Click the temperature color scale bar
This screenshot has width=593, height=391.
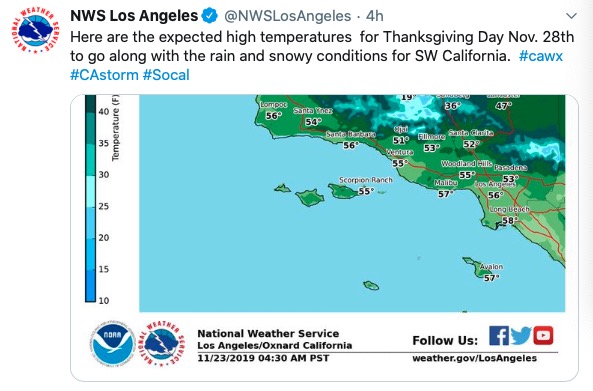pyautogui.click(x=90, y=198)
